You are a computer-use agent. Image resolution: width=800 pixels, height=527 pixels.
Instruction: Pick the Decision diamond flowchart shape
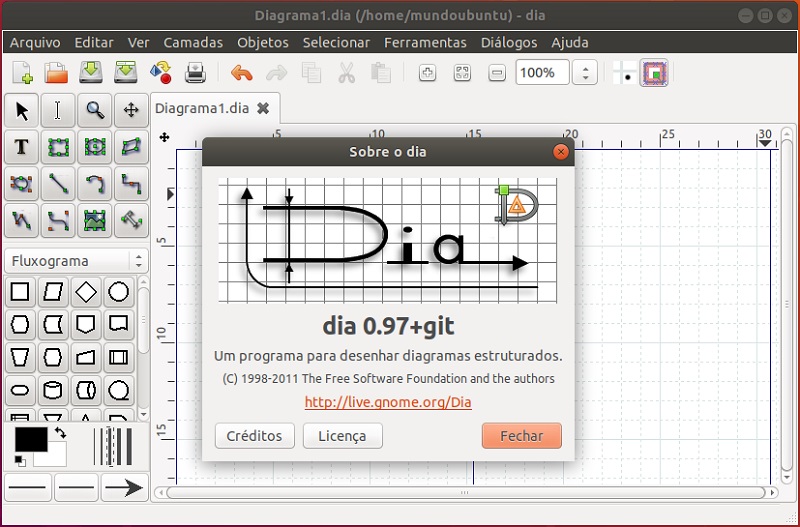pyautogui.click(x=86, y=292)
